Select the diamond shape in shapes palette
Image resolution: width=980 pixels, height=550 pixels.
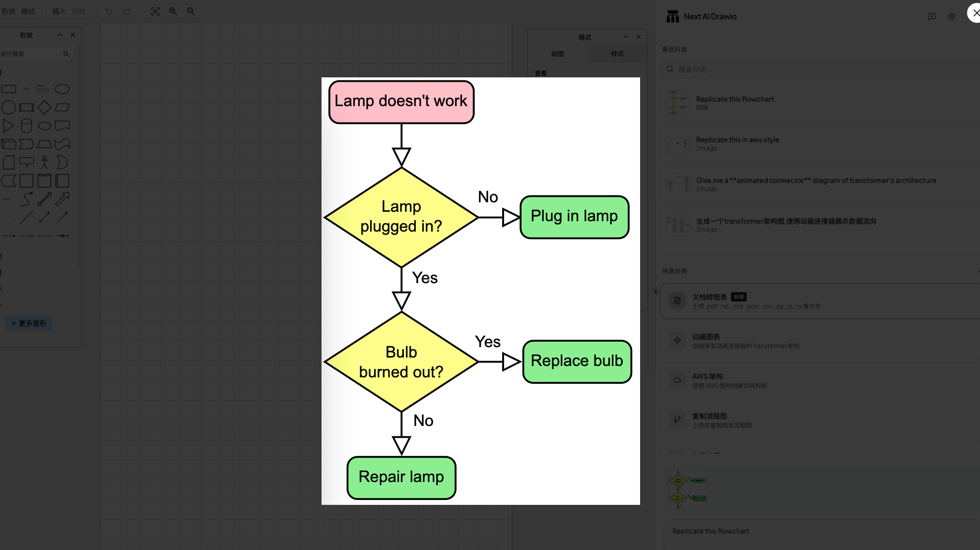(44, 107)
